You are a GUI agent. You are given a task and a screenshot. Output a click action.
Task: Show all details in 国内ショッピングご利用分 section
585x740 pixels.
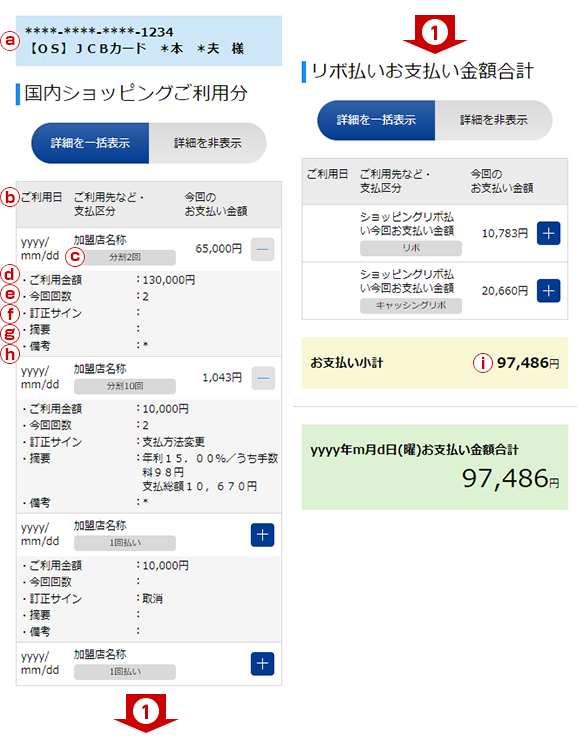point(90,143)
